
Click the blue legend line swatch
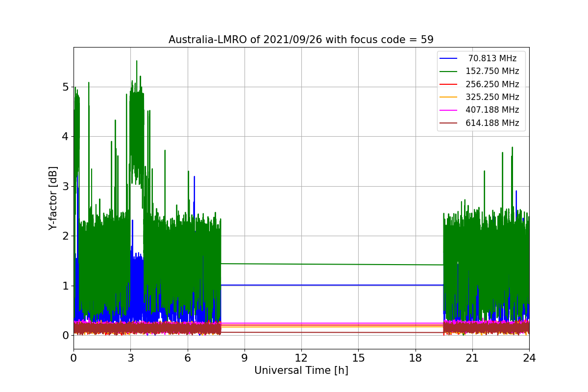click(449, 59)
